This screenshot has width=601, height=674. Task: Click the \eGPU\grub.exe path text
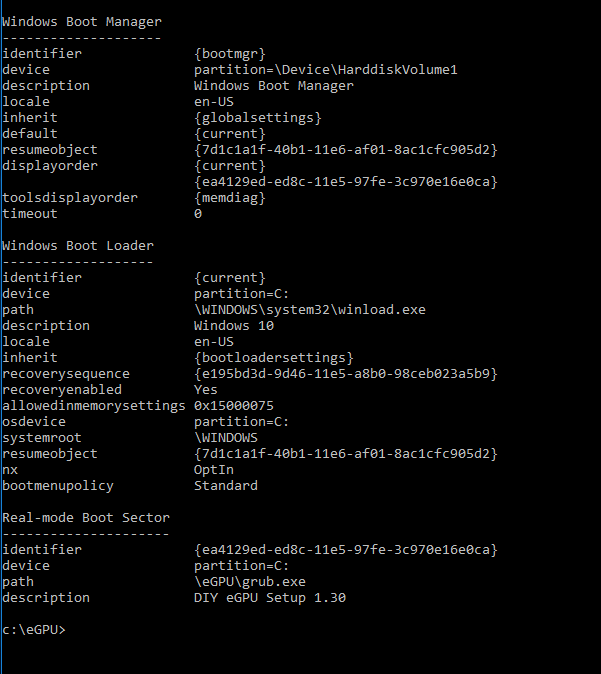point(250,582)
